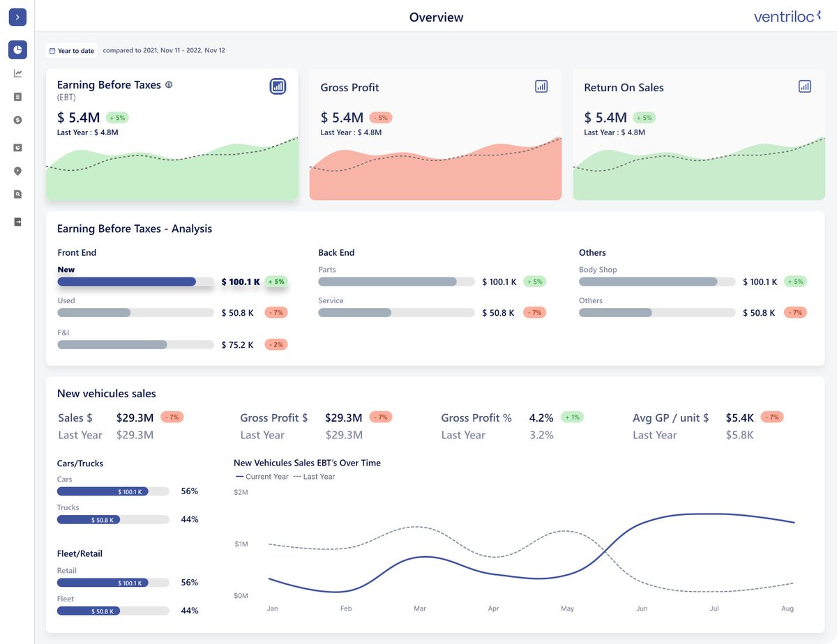Click chart icon on Gross Profit card
Screen dimensions: 837x644
point(541,86)
